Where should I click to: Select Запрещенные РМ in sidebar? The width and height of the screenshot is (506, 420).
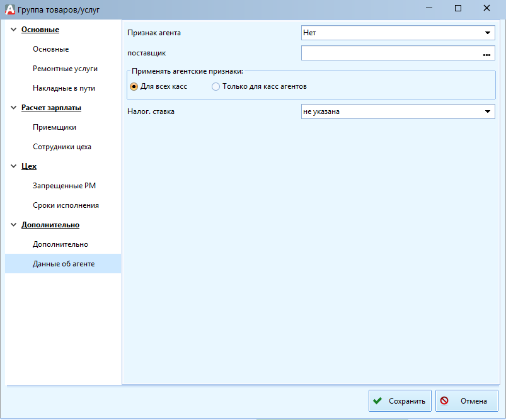[64, 186]
